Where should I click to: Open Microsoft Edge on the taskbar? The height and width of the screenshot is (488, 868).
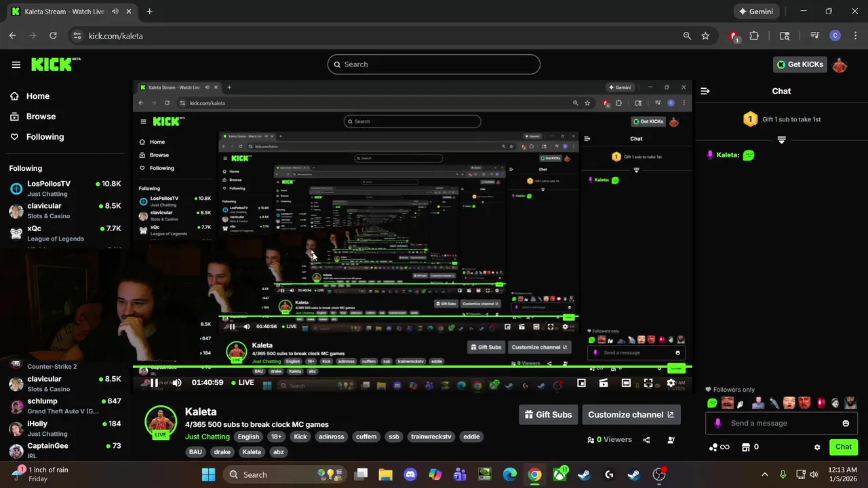pos(510,474)
